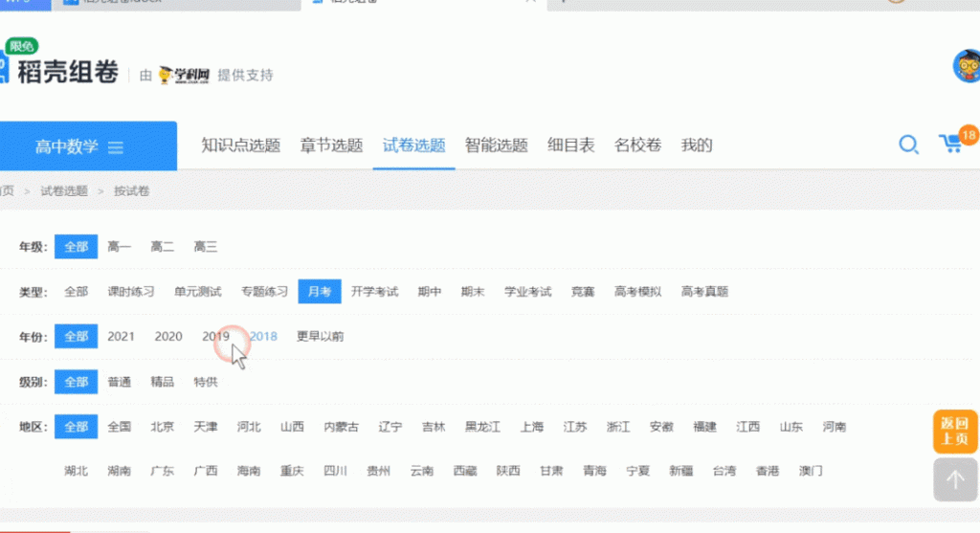The height and width of the screenshot is (533, 980).
Task: Choose type 学业考试
Action: click(x=527, y=292)
